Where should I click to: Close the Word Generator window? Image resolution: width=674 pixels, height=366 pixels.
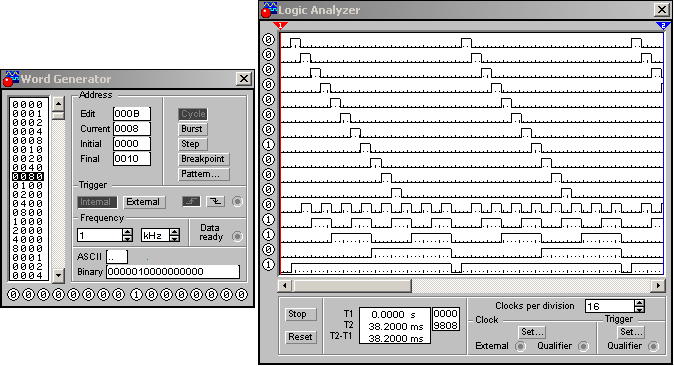coord(244,79)
